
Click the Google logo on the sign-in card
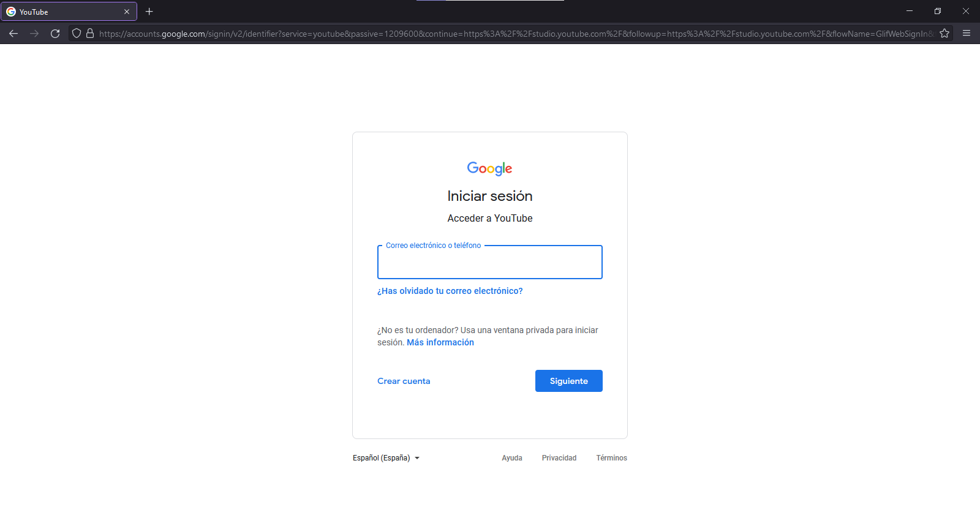pyautogui.click(x=489, y=168)
